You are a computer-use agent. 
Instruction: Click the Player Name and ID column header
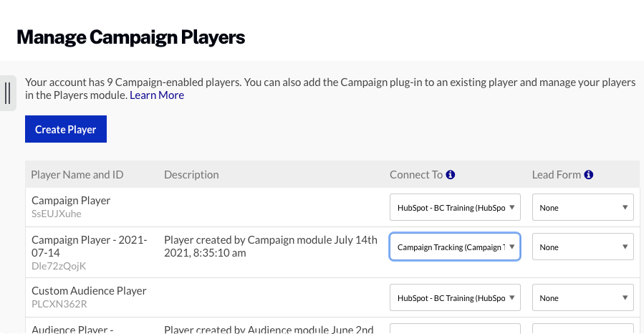click(77, 175)
